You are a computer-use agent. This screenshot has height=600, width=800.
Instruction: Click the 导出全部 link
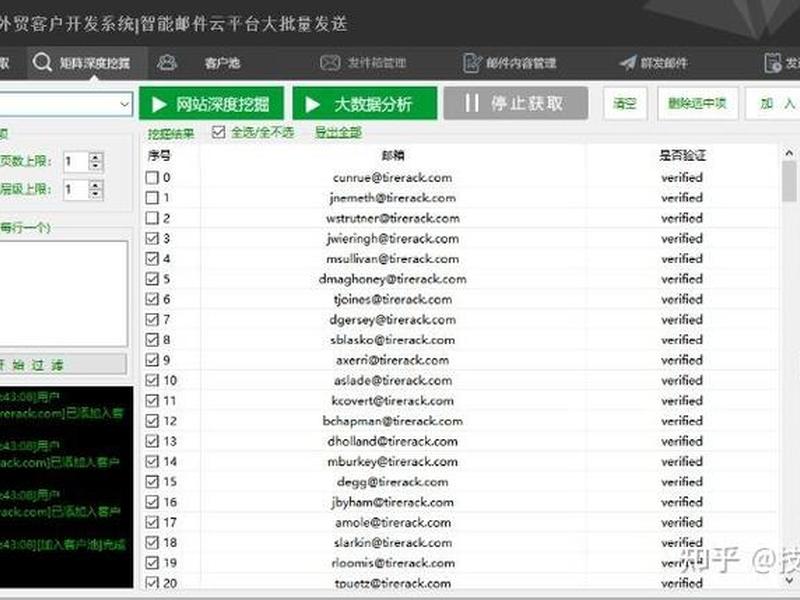point(338,133)
